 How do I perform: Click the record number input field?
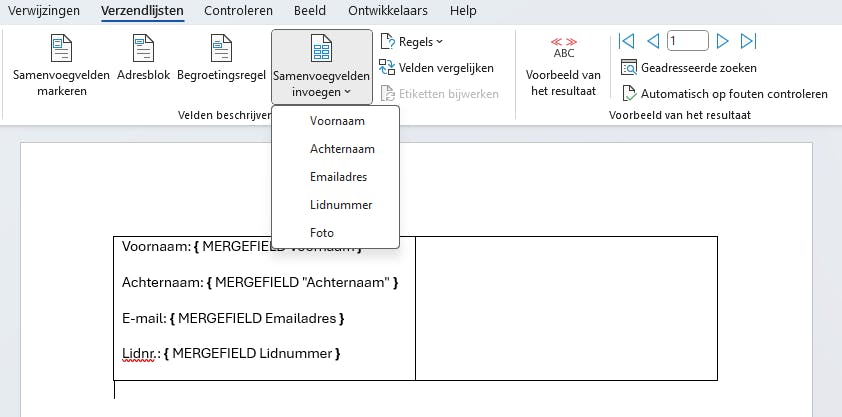click(688, 41)
